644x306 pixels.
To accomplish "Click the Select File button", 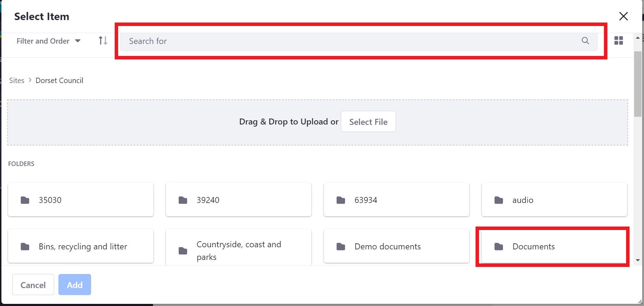I will [x=368, y=121].
